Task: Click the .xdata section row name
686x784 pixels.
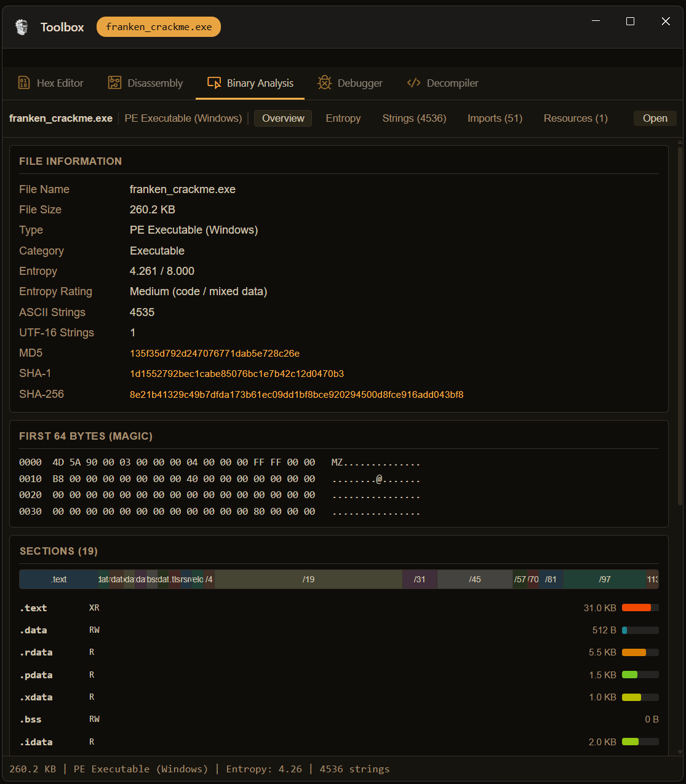Action: 36,697
